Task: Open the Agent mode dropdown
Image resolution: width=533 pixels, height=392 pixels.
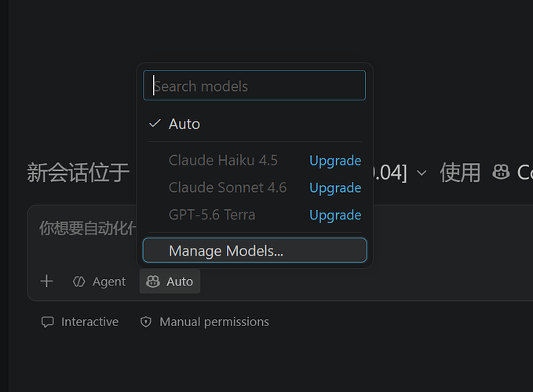Action: click(99, 281)
